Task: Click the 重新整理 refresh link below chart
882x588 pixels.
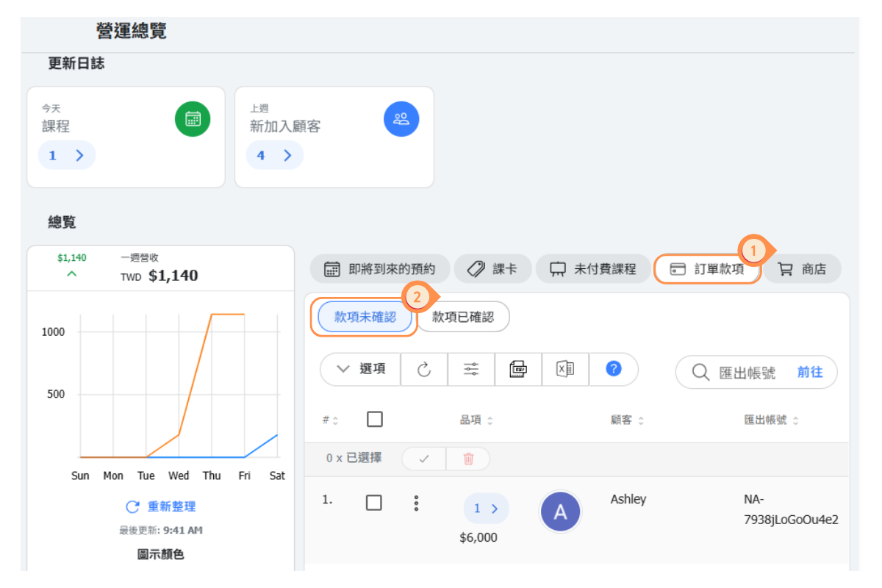Action: pyautogui.click(x=161, y=506)
